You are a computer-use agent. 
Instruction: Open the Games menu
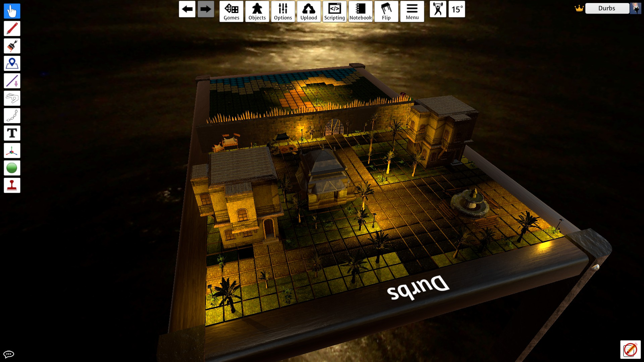[x=231, y=11]
